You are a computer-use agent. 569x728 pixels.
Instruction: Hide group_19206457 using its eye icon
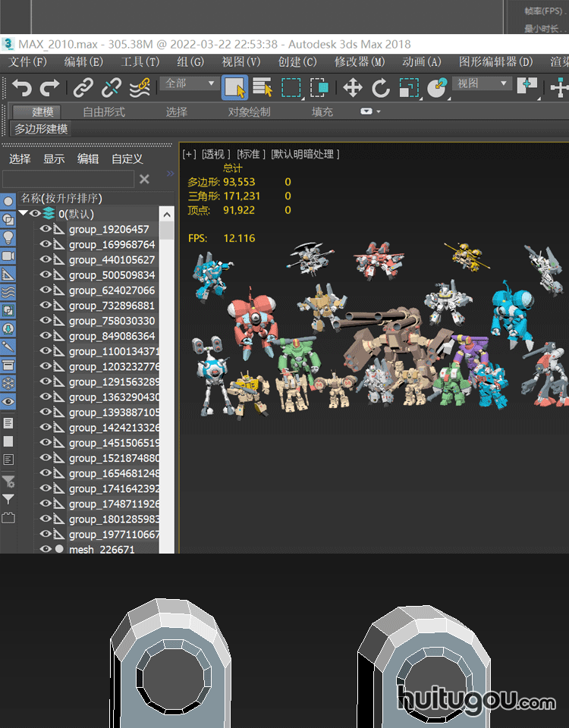click(46, 229)
